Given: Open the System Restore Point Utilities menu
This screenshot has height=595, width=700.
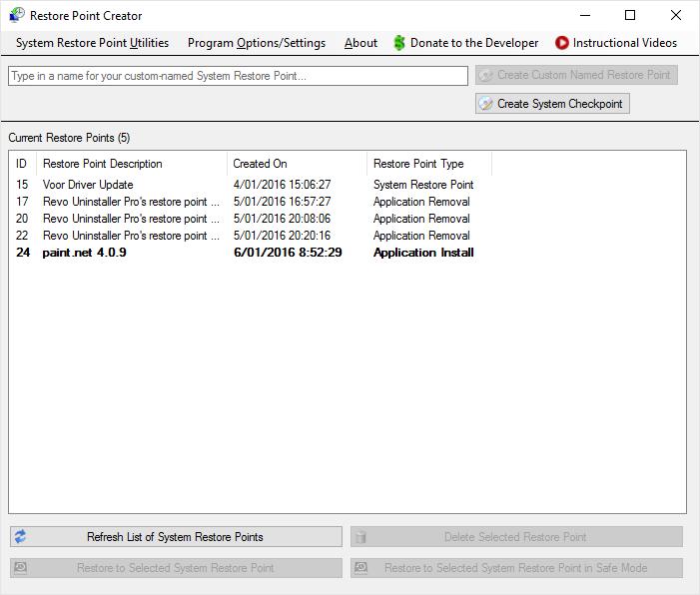Looking at the screenshot, I should 92,43.
